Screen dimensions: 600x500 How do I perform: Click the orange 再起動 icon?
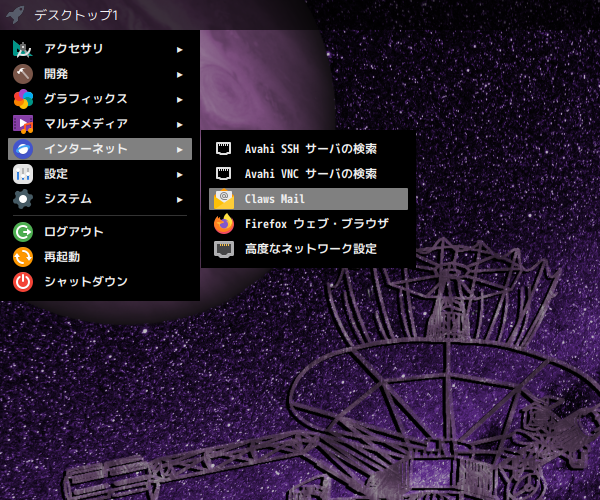[x=23, y=257]
